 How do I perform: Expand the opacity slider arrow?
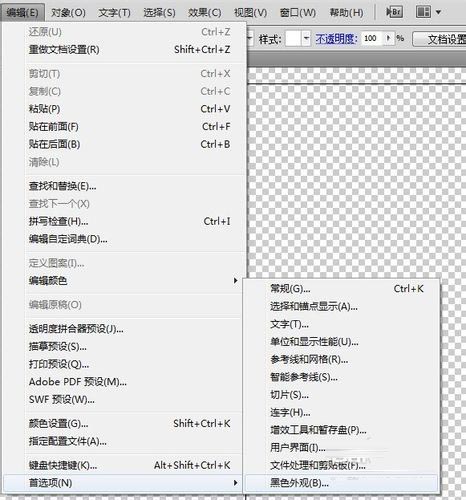pos(389,38)
